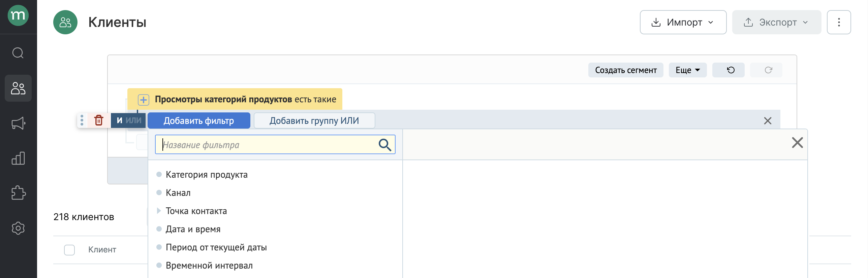This screenshot has width=868, height=278.
Task: Open the Еще dropdown menu
Action: [688, 70]
